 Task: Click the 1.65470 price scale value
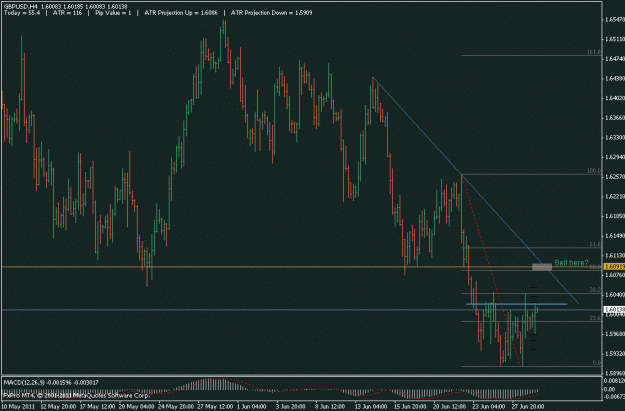[615, 19]
